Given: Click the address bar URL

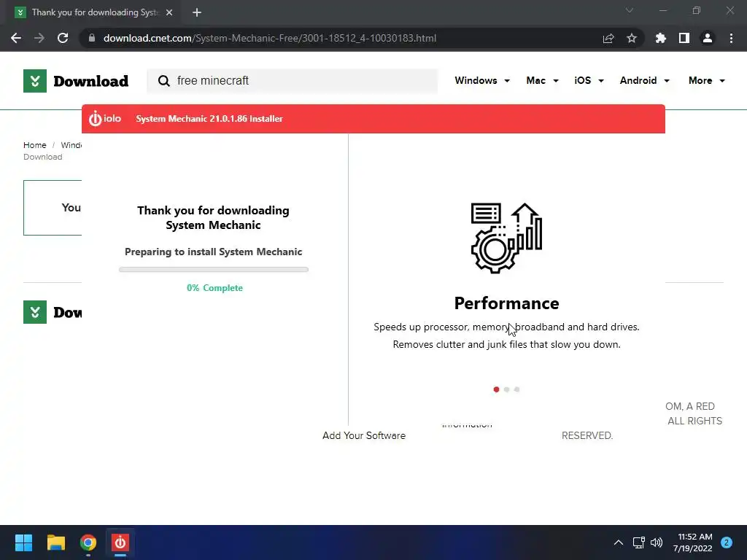Looking at the screenshot, I should (x=270, y=38).
